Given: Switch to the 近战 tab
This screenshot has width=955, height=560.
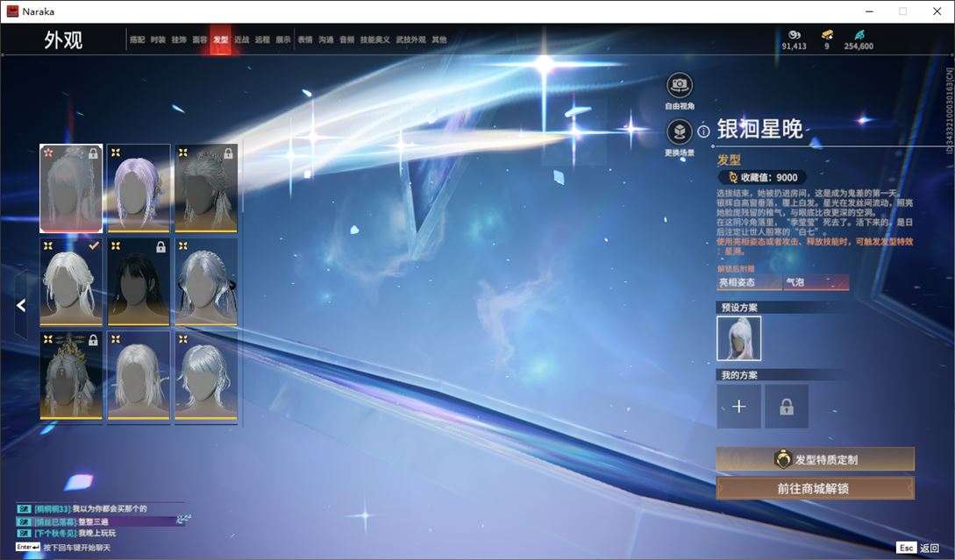Looking at the screenshot, I should tap(241, 39).
